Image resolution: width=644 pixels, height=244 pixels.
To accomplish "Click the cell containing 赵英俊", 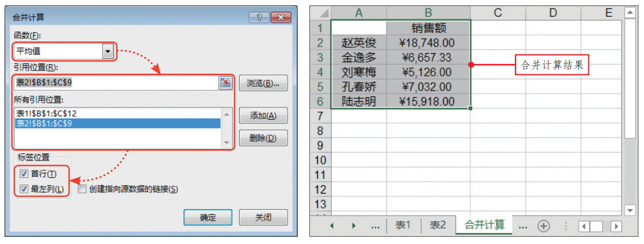I will tap(358, 42).
